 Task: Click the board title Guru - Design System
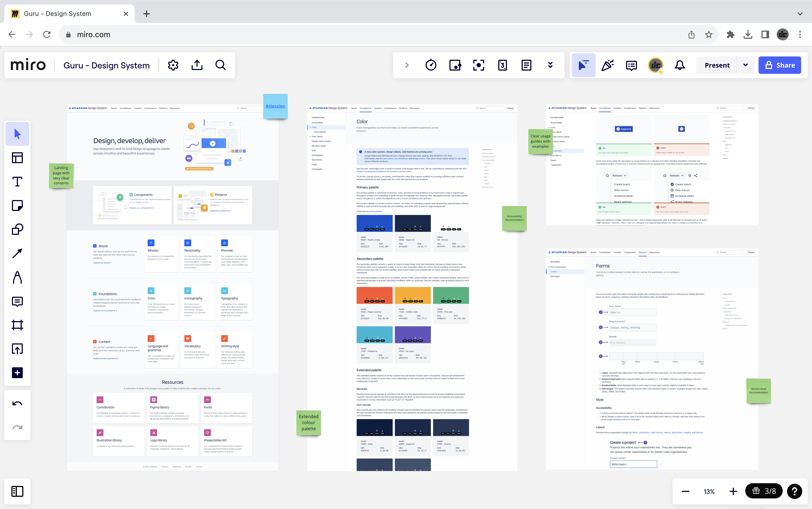(x=106, y=65)
